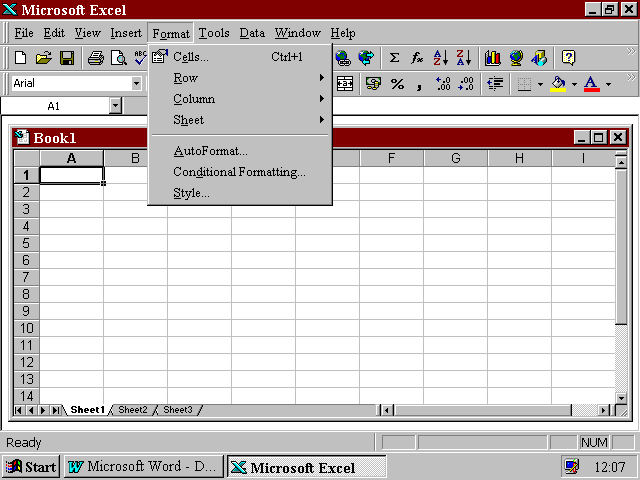Viewport: 640px width, 480px height.
Task: Switch to the Sheet3 tab
Action: 178,410
